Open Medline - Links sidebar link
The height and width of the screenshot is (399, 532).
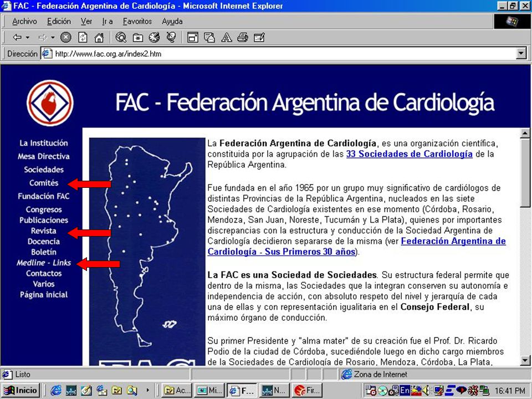point(43,263)
